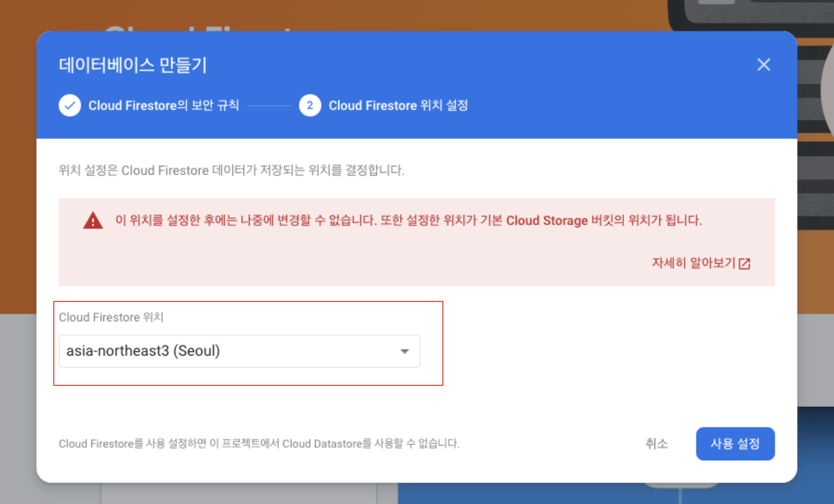Image resolution: width=834 pixels, height=504 pixels.
Task: Click the Cloud Datastore footer note text
Action: pos(259,443)
